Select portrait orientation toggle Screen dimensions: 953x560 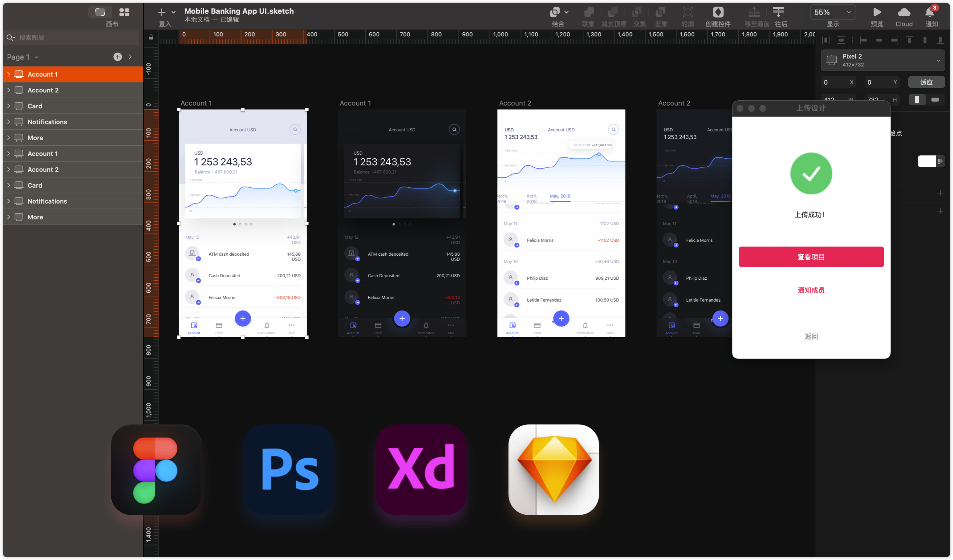coord(917,99)
